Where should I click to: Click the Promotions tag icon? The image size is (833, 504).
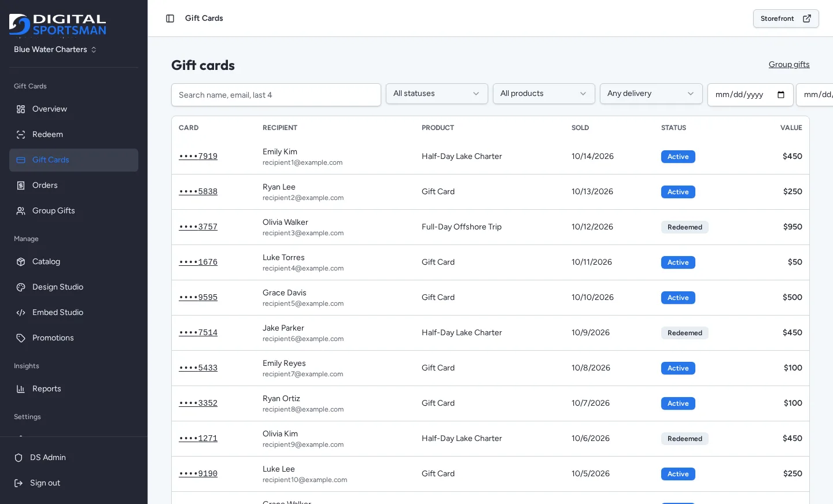coord(21,338)
